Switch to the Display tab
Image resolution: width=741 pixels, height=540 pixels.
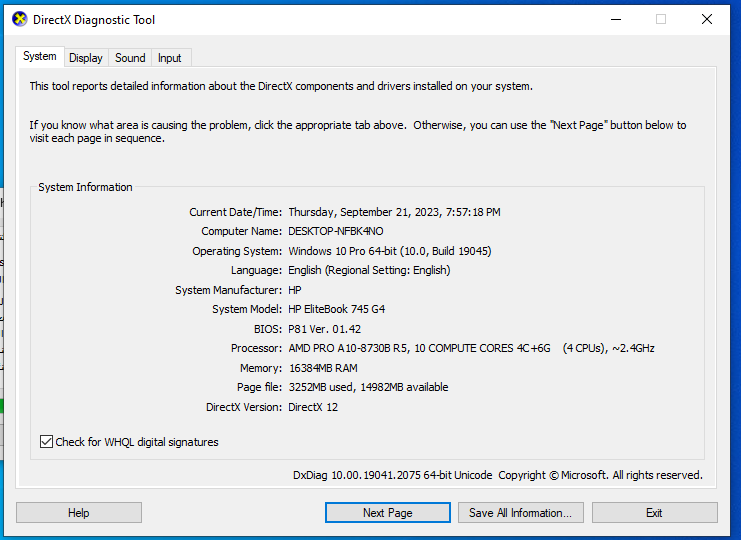pos(86,58)
